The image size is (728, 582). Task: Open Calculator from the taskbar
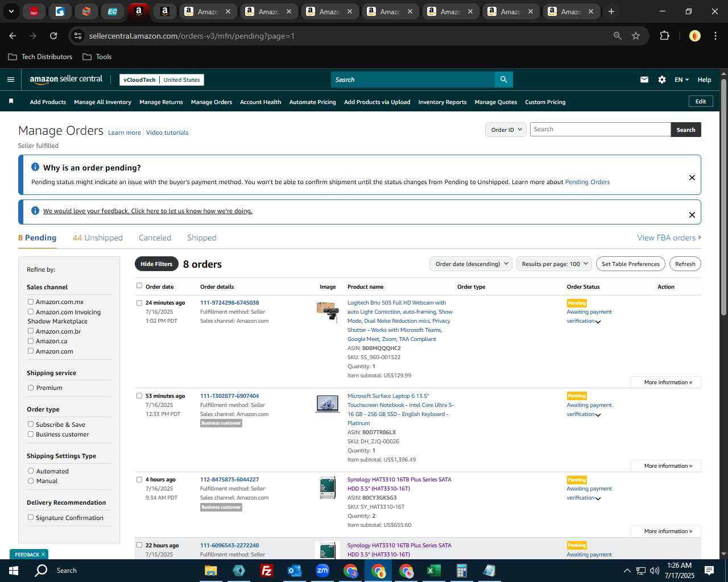click(x=461, y=571)
